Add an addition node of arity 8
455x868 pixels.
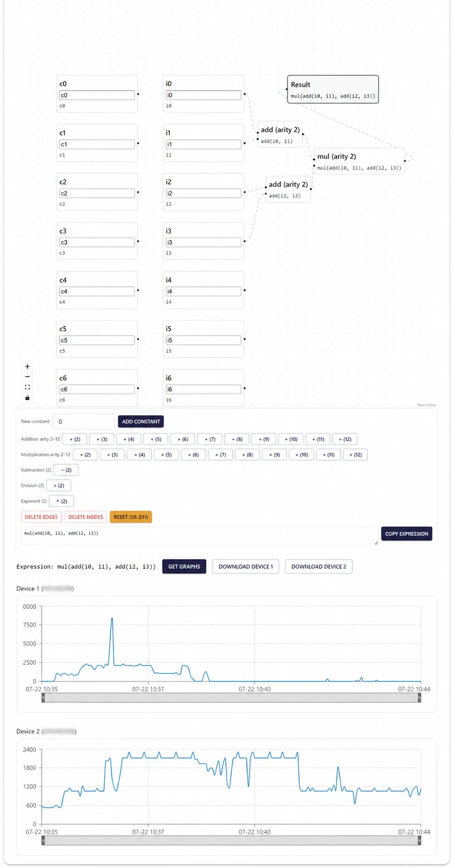point(237,439)
